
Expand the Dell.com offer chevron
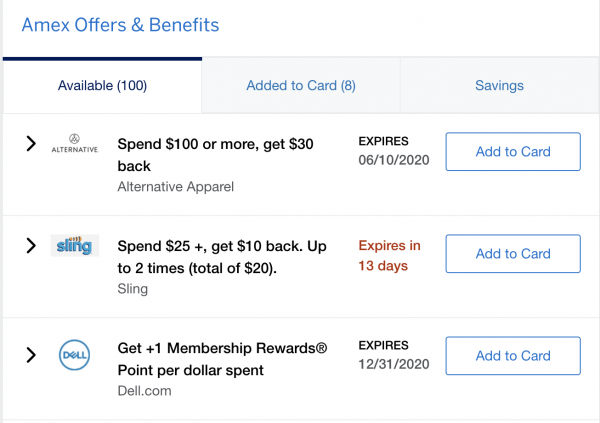click(x=31, y=355)
